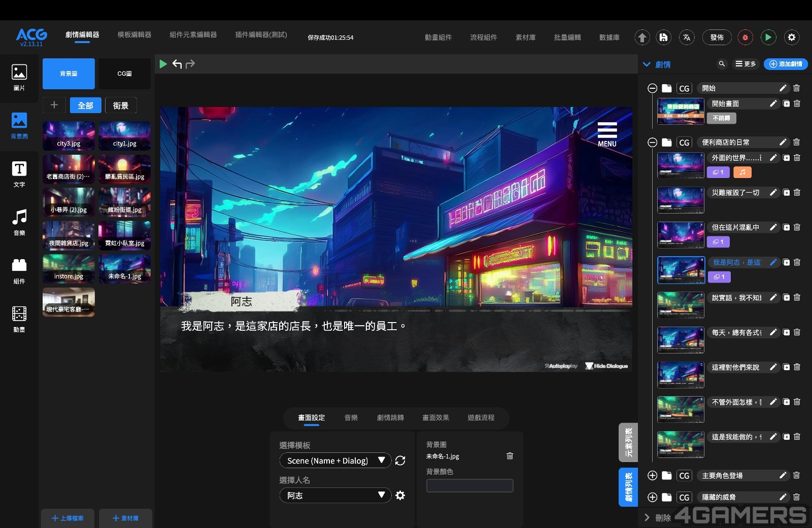Click the 素材庫 button below thumbnails
The image size is (812, 528).
coord(125,518)
